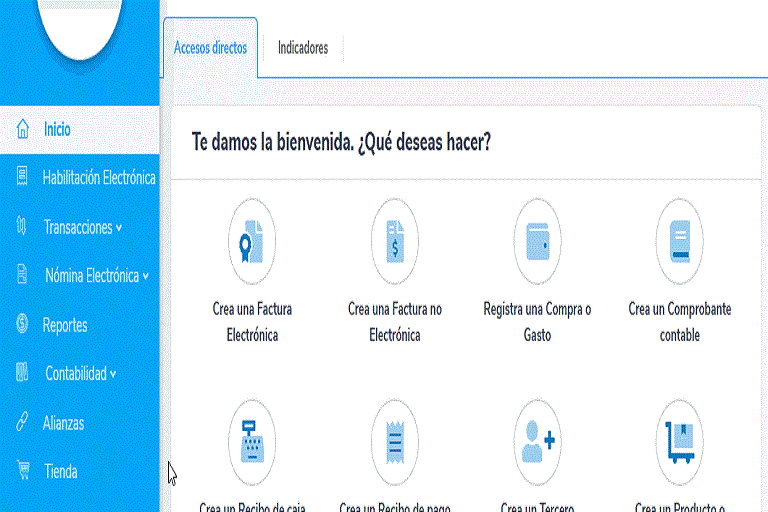This screenshot has width=768, height=512.
Task: Select the Crea un Comprobante contable icon
Action: tap(679, 241)
